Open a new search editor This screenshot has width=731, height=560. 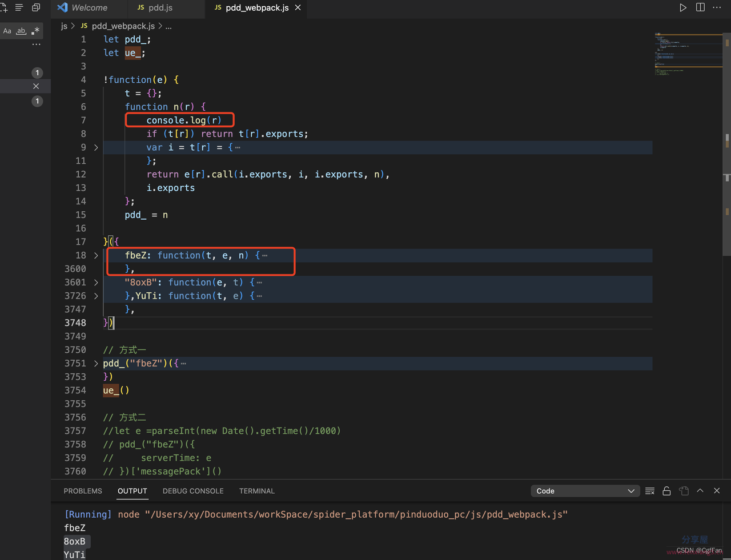3,7
